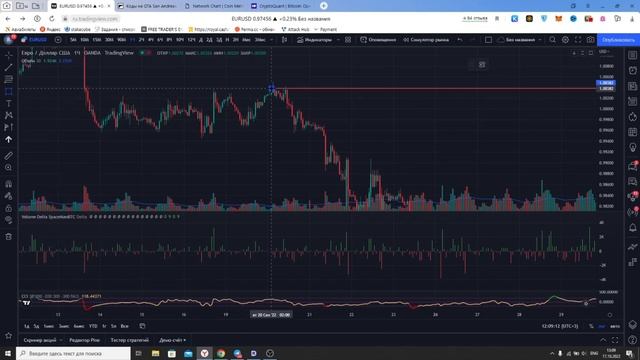Image resolution: width=640 pixels, height=360 pixels.
Task: Toggle hide all drawings
Action: point(9,220)
